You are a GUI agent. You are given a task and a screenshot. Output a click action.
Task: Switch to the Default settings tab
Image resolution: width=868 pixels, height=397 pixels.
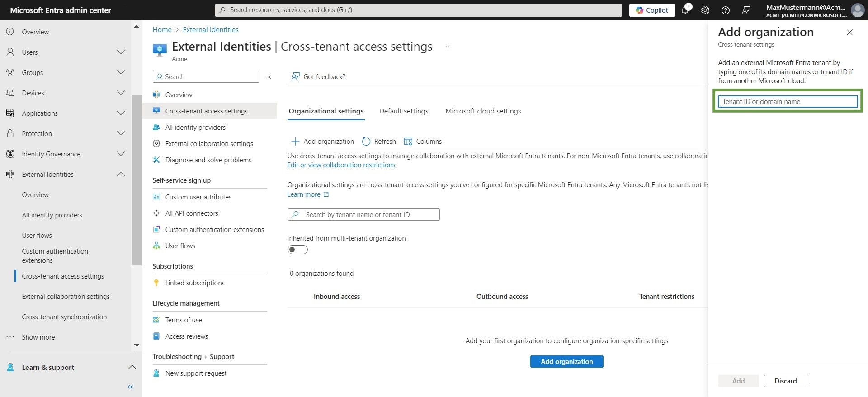[x=404, y=111]
